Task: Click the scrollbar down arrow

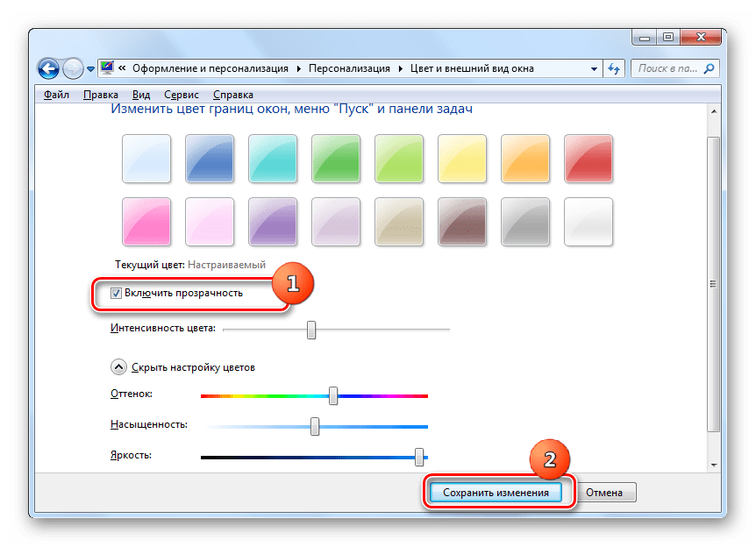Action: (x=714, y=465)
